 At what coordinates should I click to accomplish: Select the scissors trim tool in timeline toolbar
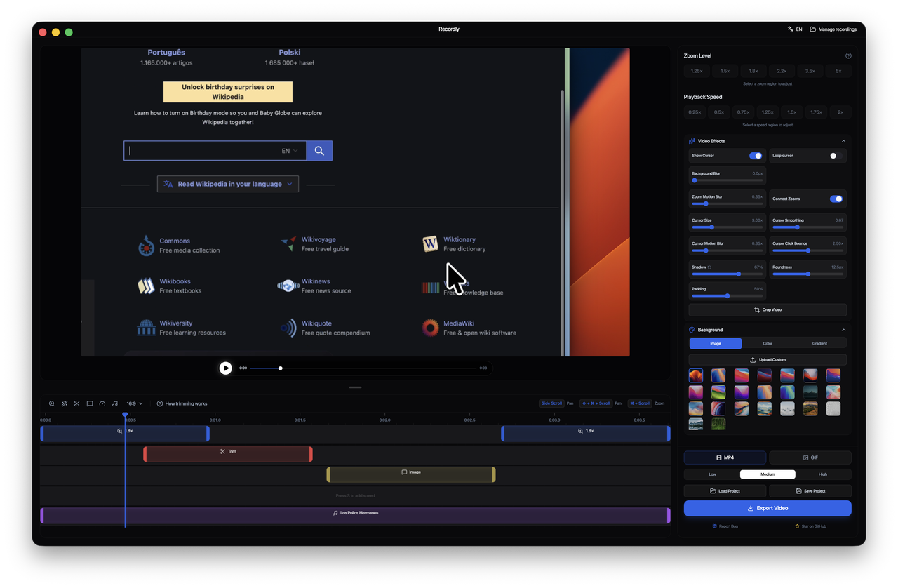coord(76,403)
